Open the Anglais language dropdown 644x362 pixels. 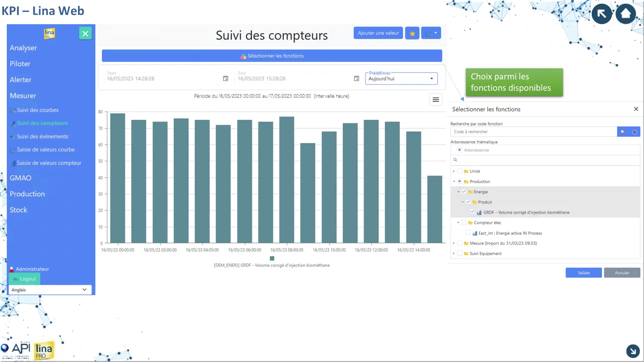click(50, 290)
